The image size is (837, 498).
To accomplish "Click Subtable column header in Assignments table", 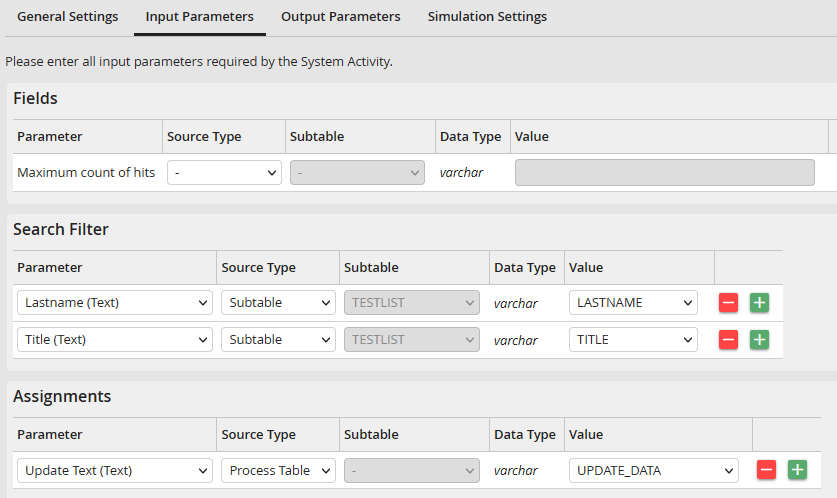I will pos(371,434).
